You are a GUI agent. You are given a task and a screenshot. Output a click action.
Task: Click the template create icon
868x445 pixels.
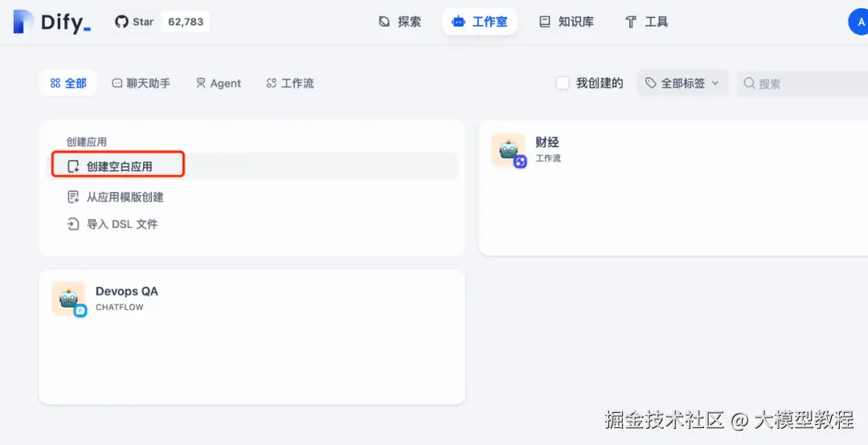coord(73,197)
